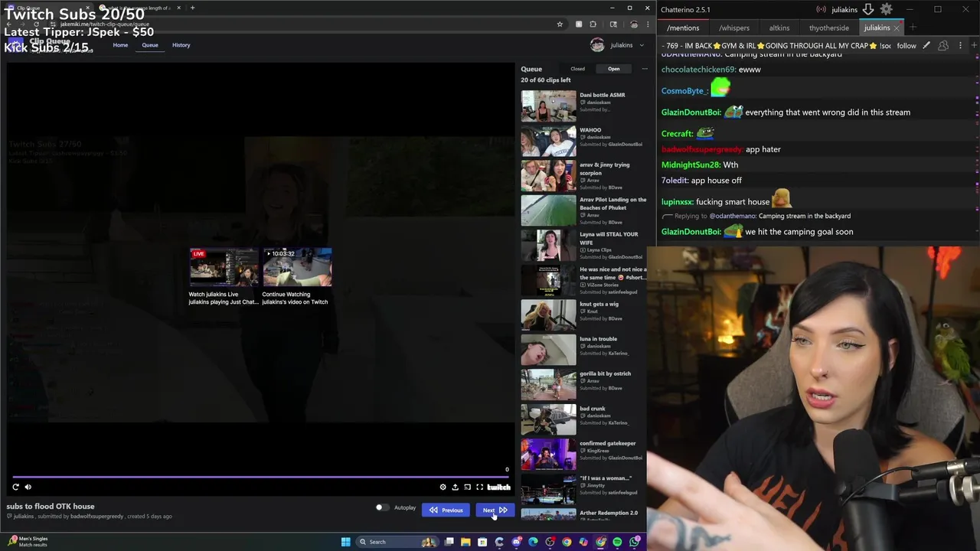
Task: Add a new Chatterino tab
Action: [913, 28]
